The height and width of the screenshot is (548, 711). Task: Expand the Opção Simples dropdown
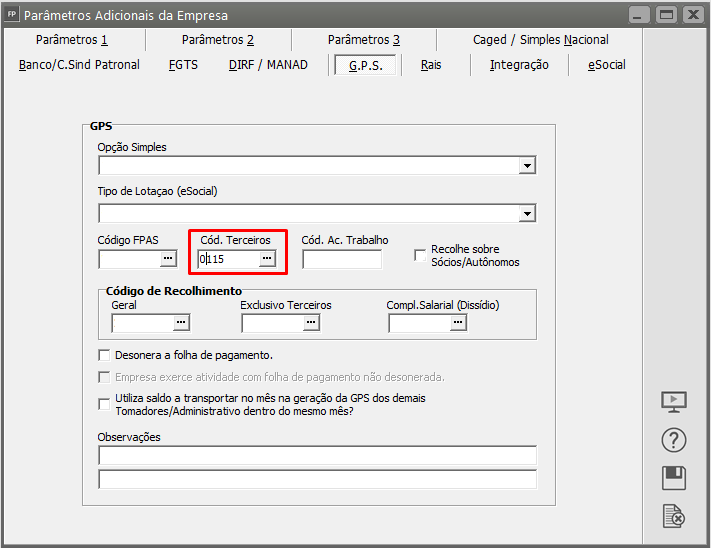pos(527,166)
